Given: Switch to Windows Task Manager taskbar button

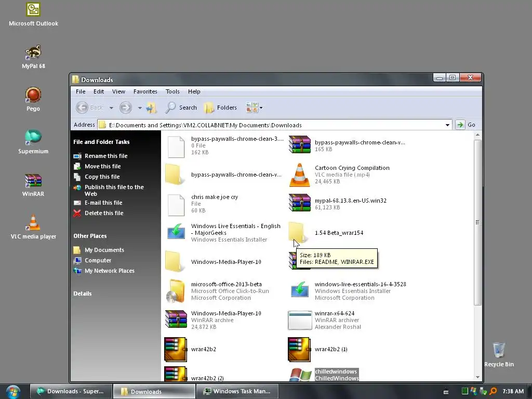Looking at the screenshot, I should click(x=237, y=391).
